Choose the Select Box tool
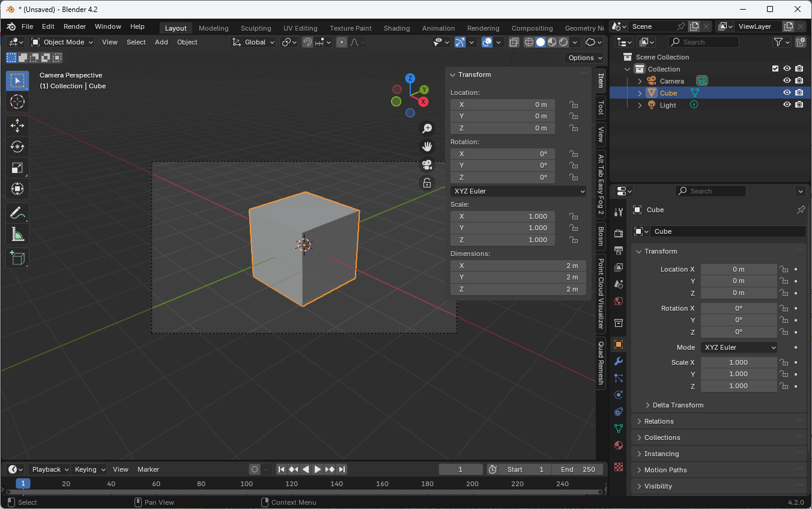The width and height of the screenshot is (812, 509). click(x=17, y=81)
